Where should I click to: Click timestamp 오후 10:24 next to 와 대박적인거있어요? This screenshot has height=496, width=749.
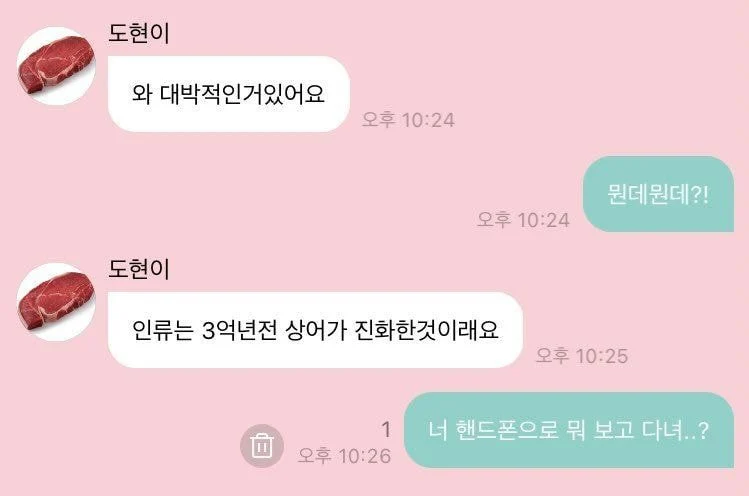point(408,119)
